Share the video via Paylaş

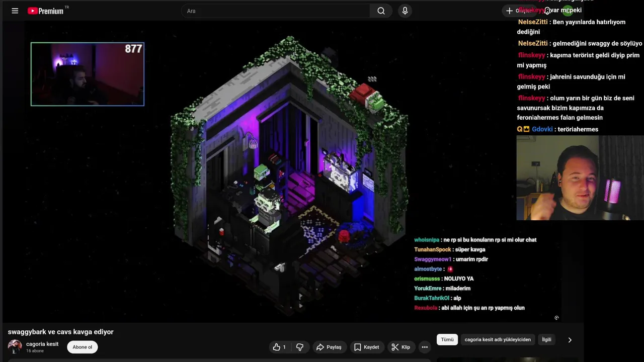point(329,347)
